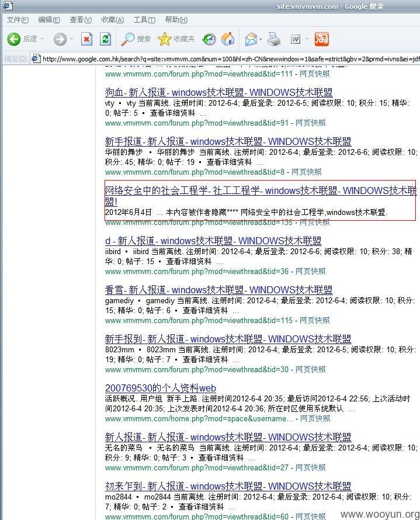This screenshot has height=520, width=420.
Task: Expand the Word edit button dropdown arrow
Action: click(x=307, y=39)
